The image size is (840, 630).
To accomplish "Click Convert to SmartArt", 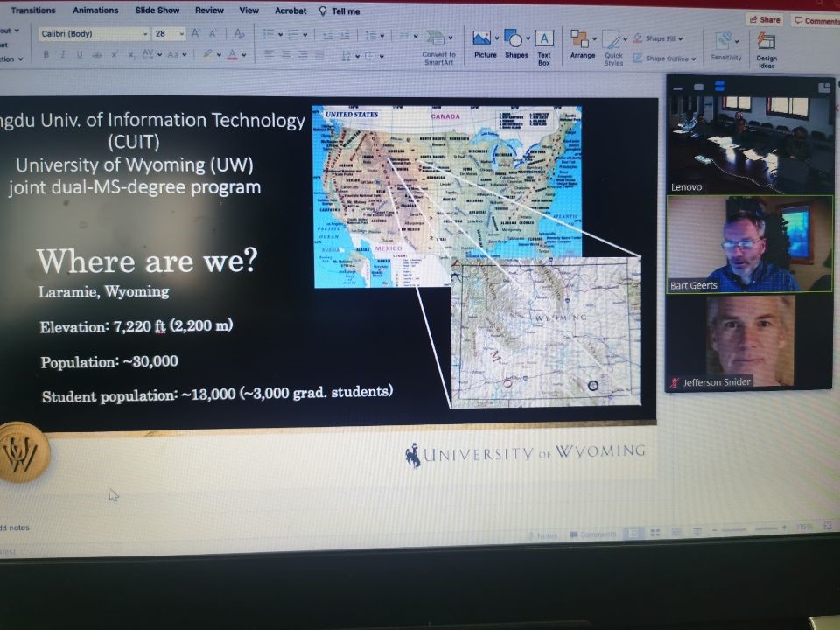I will (438, 47).
